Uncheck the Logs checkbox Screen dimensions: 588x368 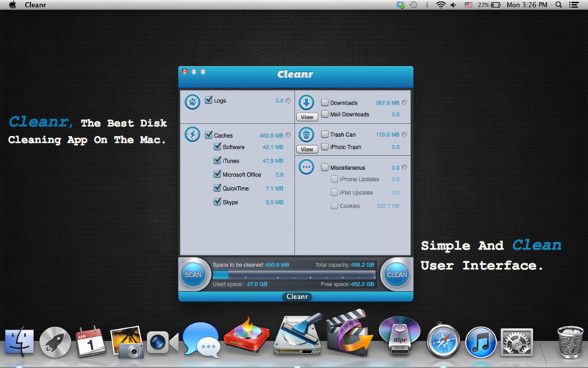[x=209, y=100]
